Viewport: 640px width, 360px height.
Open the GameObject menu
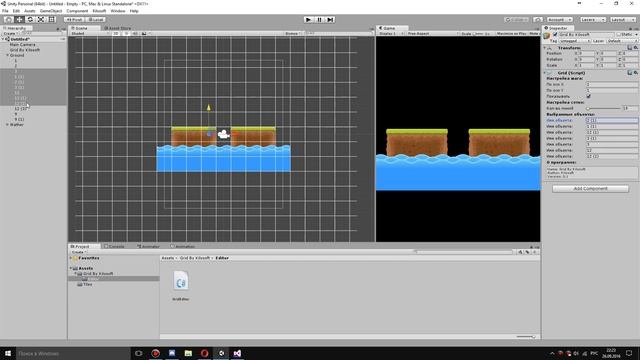click(51, 11)
